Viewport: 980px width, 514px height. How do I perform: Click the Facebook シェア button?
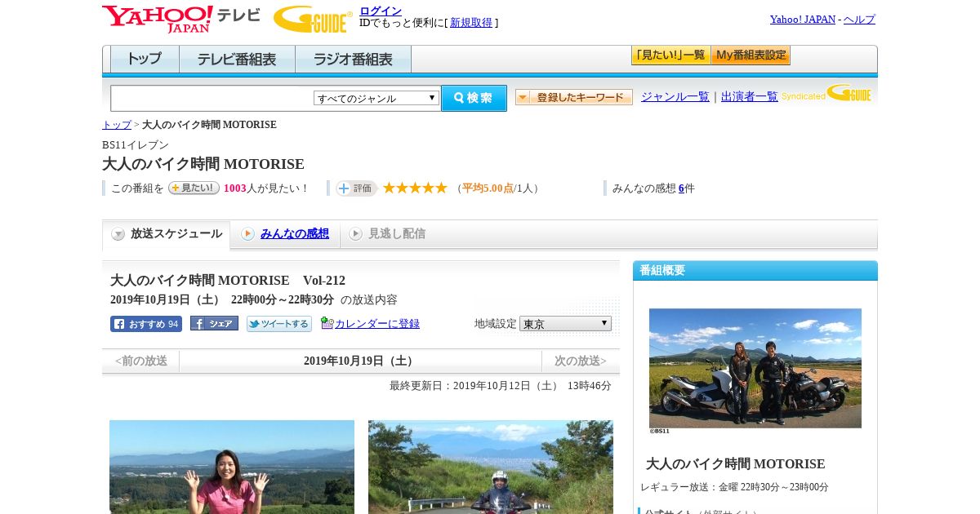click(x=214, y=323)
